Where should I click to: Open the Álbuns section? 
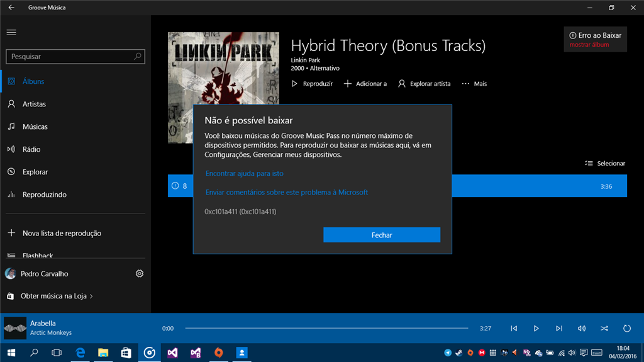point(75,81)
